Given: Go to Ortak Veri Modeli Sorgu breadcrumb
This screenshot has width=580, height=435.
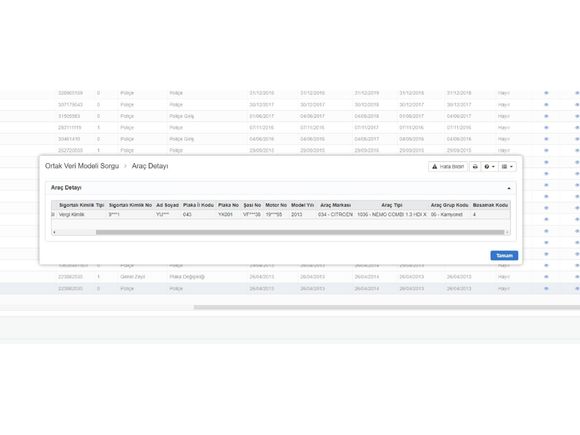Looking at the screenshot, I should (x=82, y=166).
